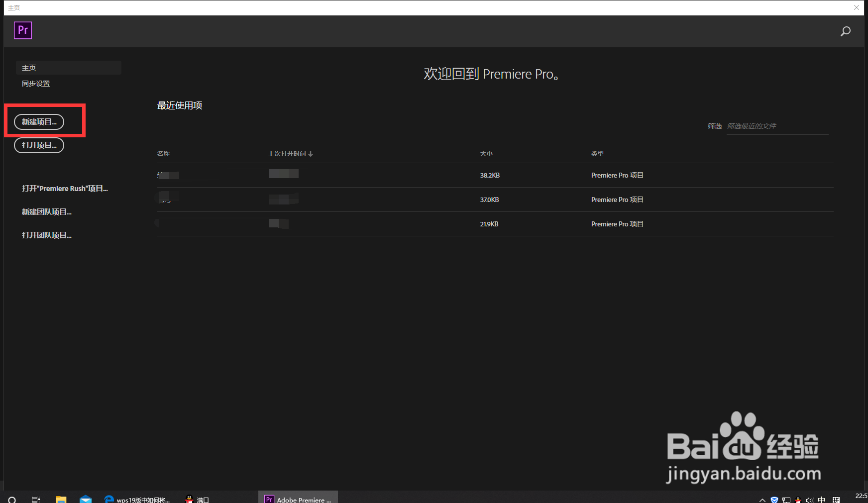Click the filter recent files field

tap(777, 126)
